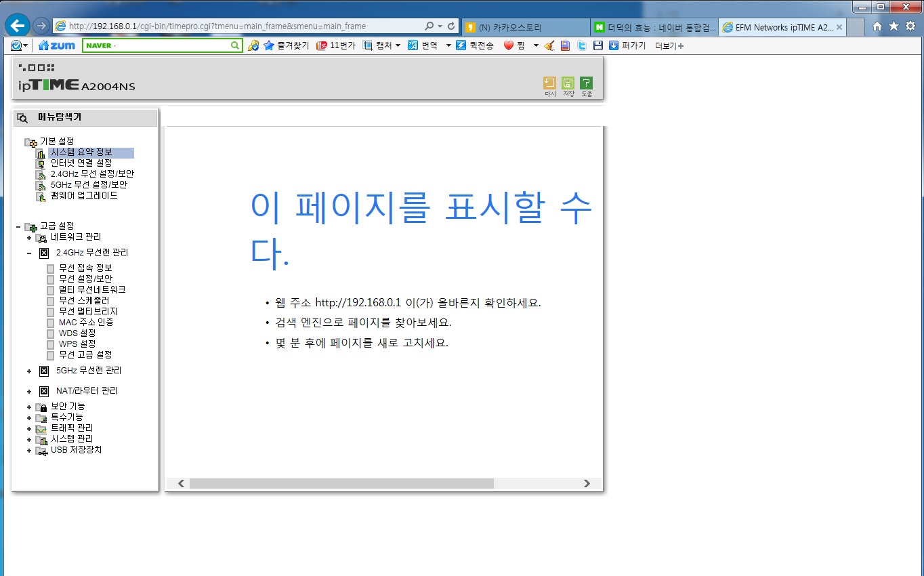Click the 더보기+ toolbar link

(669, 46)
